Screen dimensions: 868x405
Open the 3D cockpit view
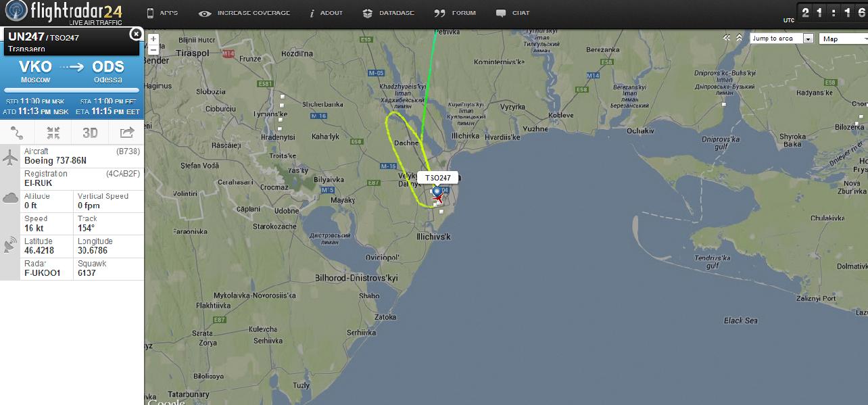90,133
